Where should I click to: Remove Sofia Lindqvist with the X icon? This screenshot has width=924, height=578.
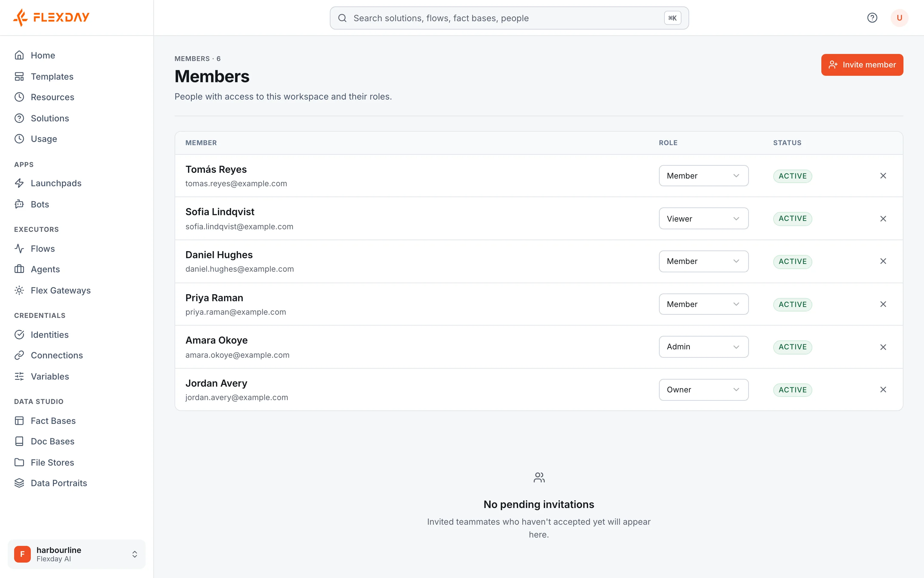(883, 219)
